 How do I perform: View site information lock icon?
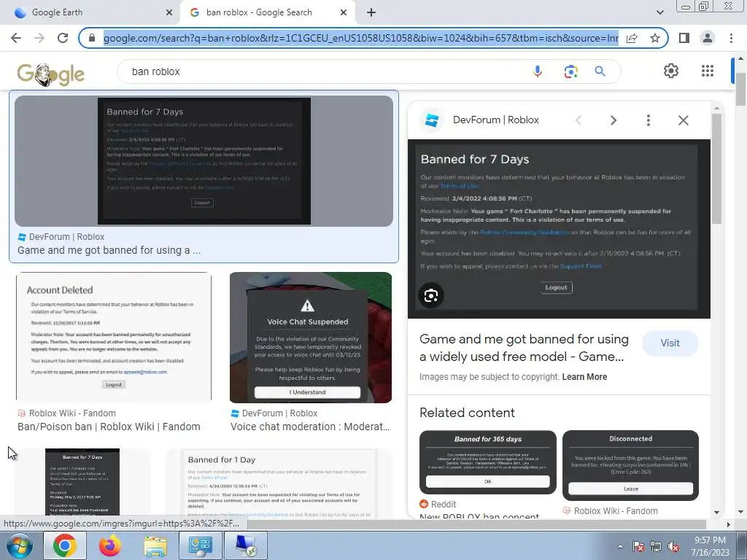(x=92, y=38)
